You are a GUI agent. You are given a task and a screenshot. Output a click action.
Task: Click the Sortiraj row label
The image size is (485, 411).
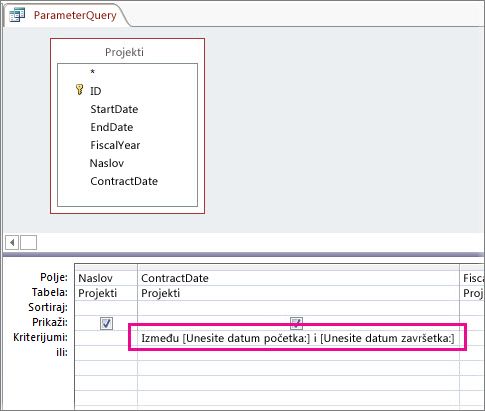pos(48,307)
